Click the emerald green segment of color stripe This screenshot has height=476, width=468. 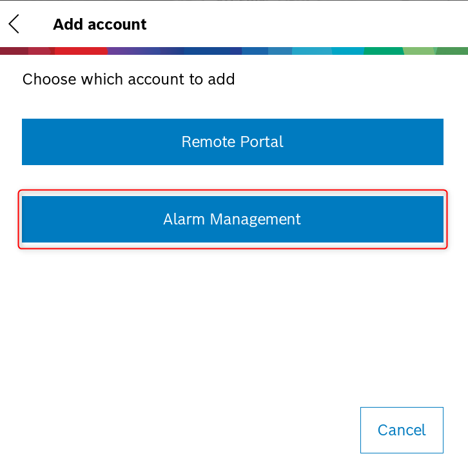coord(384,50)
